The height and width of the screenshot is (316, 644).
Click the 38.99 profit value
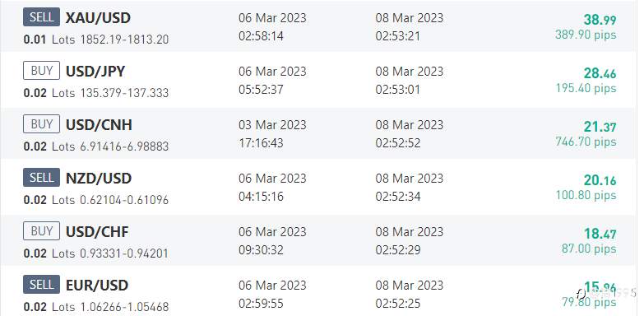pyautogui.click(x=600, y=19)
